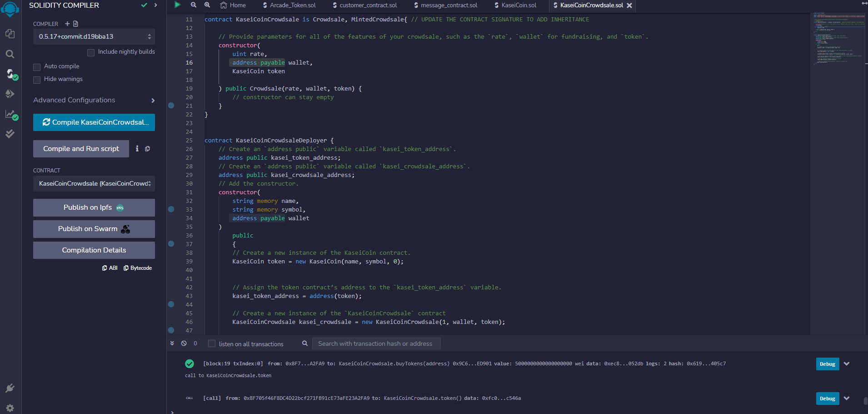Switch to the Home tab

tap(233, 5)
